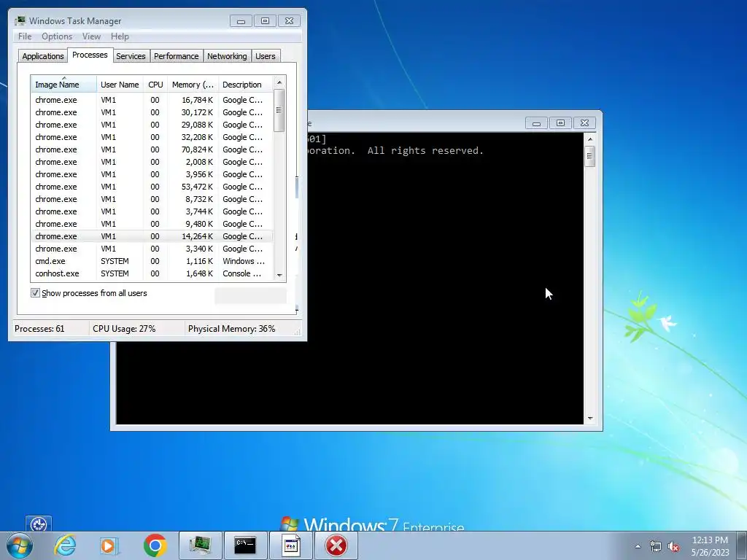
Task: Open the File menu
Action: (25, 36)
